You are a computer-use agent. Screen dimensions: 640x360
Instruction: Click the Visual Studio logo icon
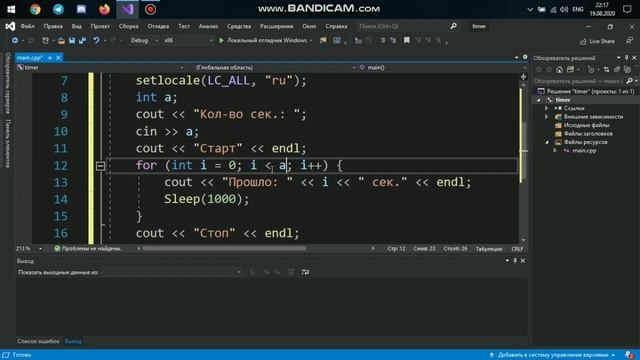coord(10,26)
